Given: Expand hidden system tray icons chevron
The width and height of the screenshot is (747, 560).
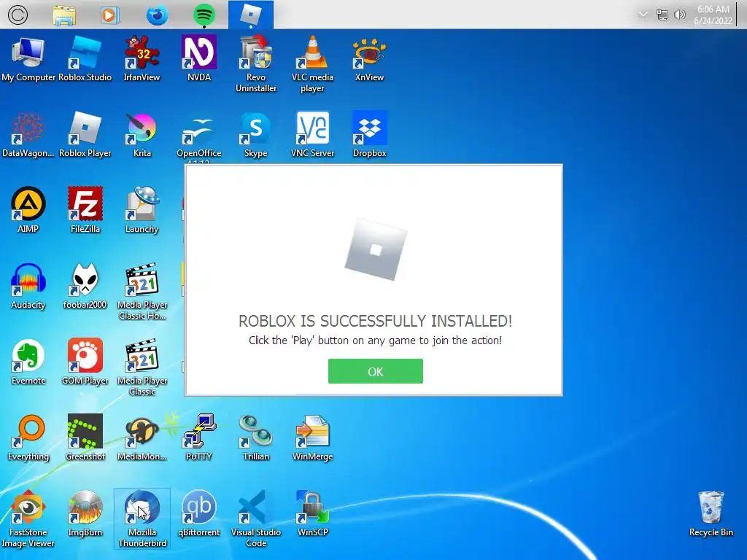Looking at the screenshot, I should (643, 15).
